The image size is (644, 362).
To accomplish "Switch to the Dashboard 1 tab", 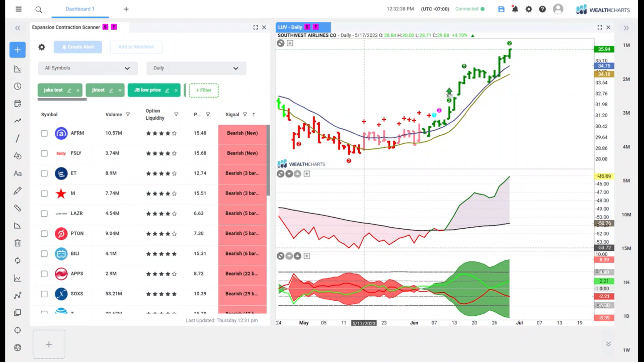I will (80, 9).
